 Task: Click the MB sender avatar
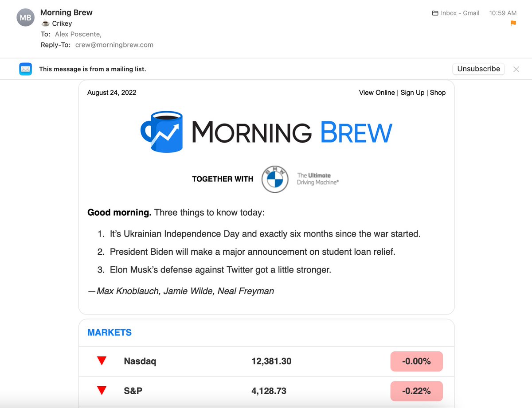tap(25, 18)
